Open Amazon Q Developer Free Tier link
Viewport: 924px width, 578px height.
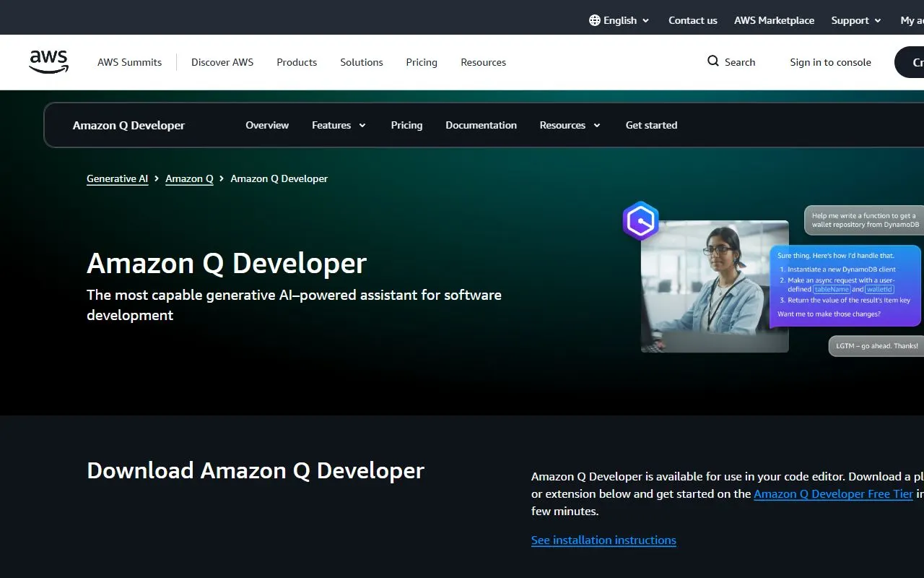(x=833, y=493)
